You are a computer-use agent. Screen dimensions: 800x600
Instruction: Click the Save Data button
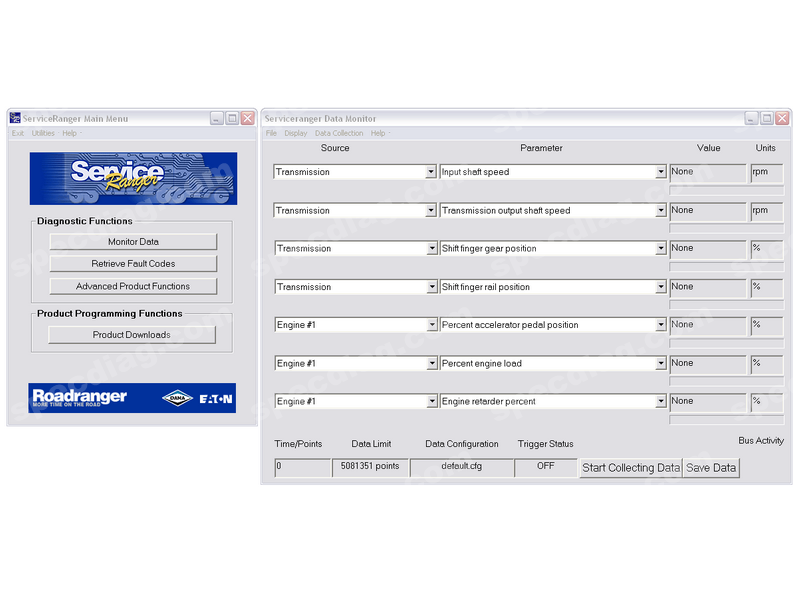pos(711,468)
